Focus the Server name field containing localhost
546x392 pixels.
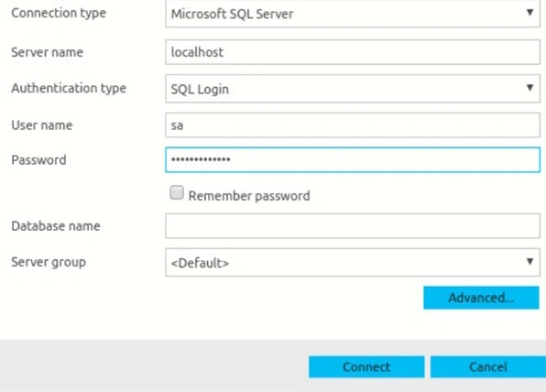353,52
